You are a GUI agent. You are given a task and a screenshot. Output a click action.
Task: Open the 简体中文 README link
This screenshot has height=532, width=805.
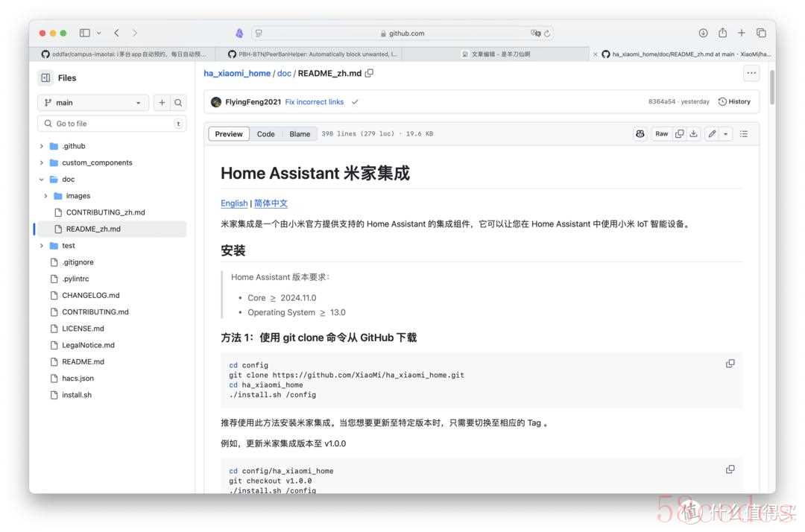[271, 203]
